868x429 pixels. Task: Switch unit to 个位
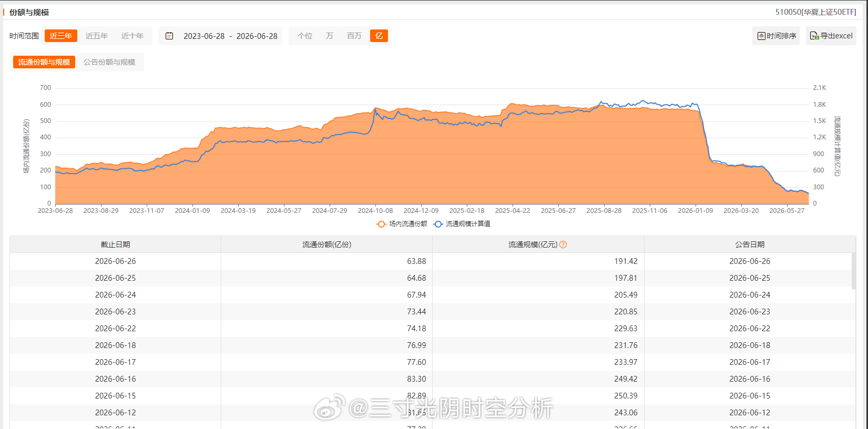[305, 36]
